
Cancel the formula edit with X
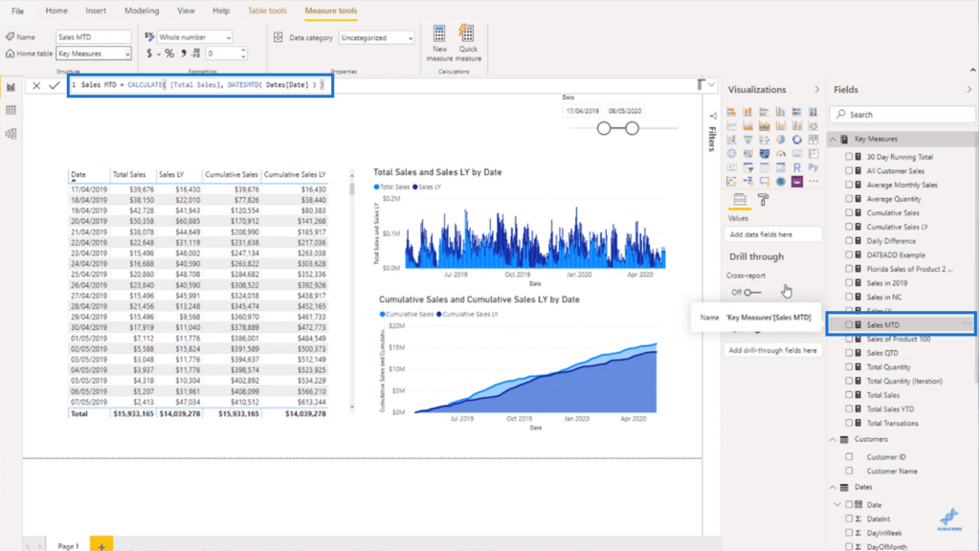click(x=36, y=85)
